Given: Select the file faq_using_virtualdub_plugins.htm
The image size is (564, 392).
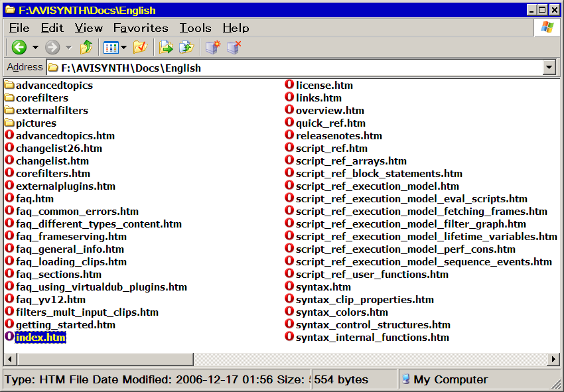Looking at the screenshot, I should [102, 287].
